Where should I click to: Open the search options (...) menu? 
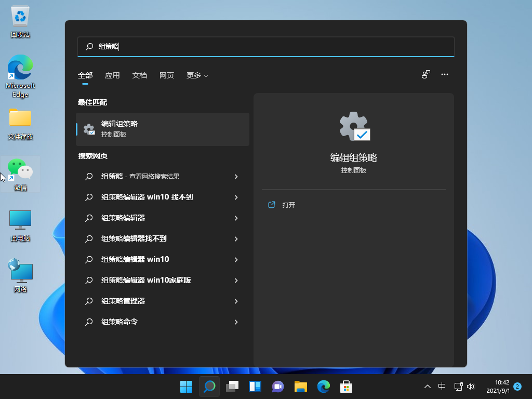[445, 74]
